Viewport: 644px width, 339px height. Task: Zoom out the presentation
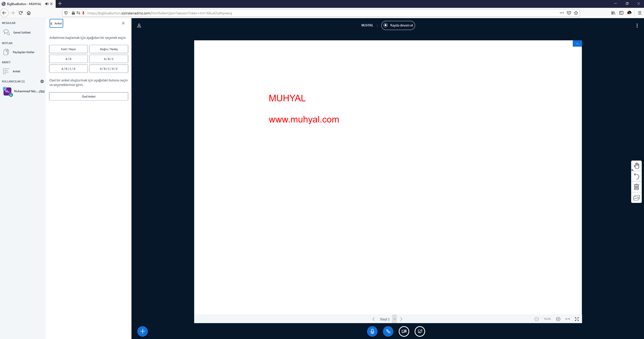pyautogui.click(x=537, y=319)
